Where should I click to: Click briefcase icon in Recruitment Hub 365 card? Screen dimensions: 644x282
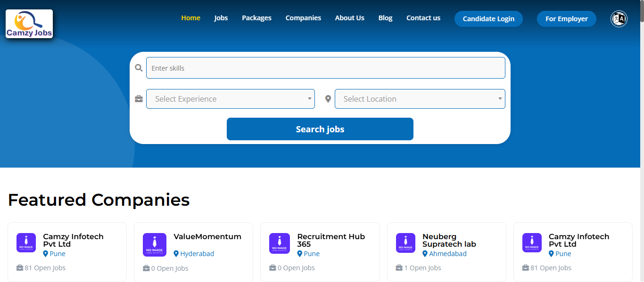point(272,268)
